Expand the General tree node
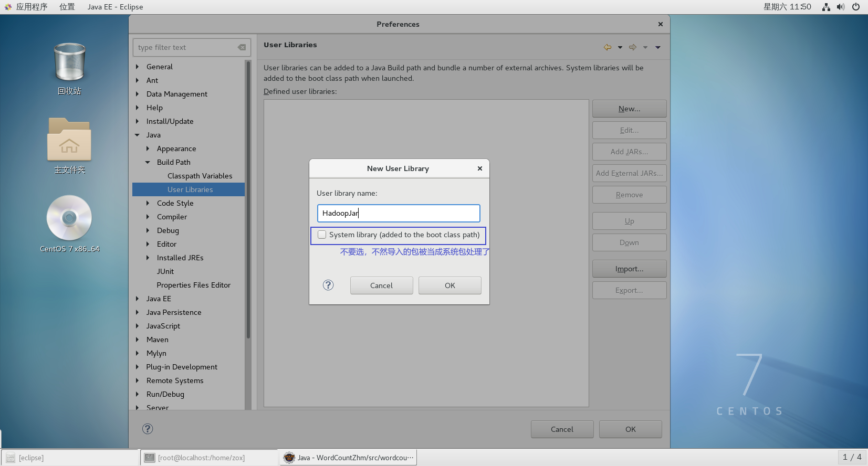 (x=138, y=67)
